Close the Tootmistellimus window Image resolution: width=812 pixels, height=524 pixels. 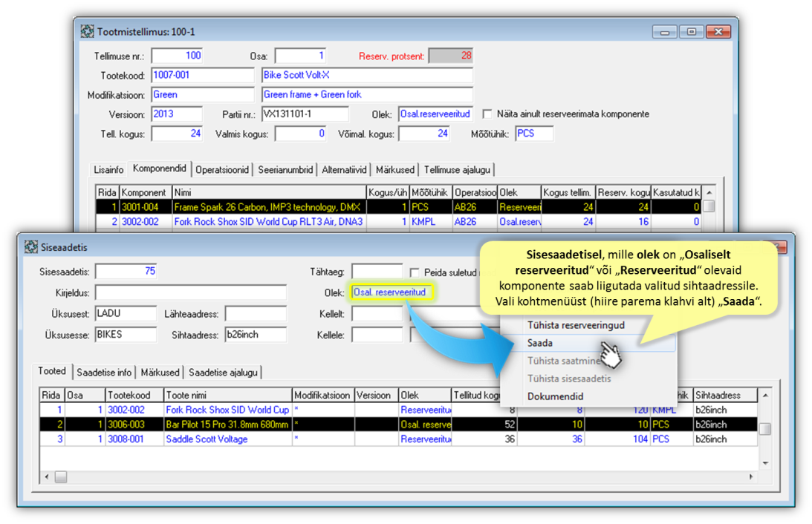pos(718,32)
